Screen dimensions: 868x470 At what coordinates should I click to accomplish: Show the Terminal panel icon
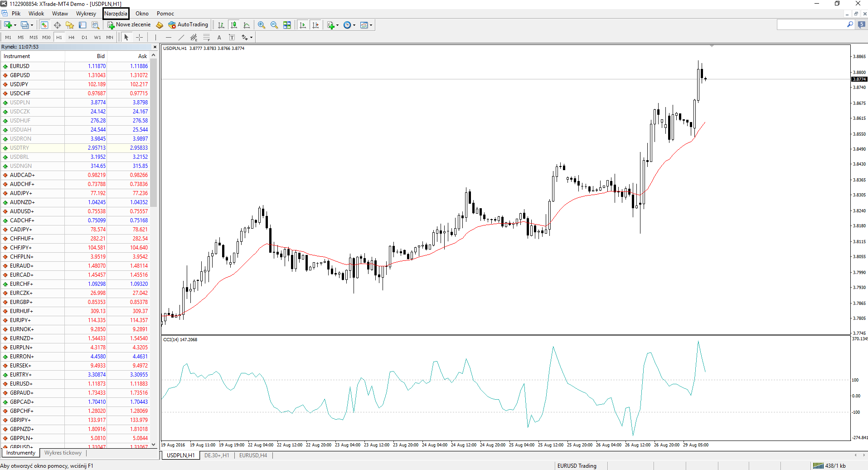[x=82, y=25]
